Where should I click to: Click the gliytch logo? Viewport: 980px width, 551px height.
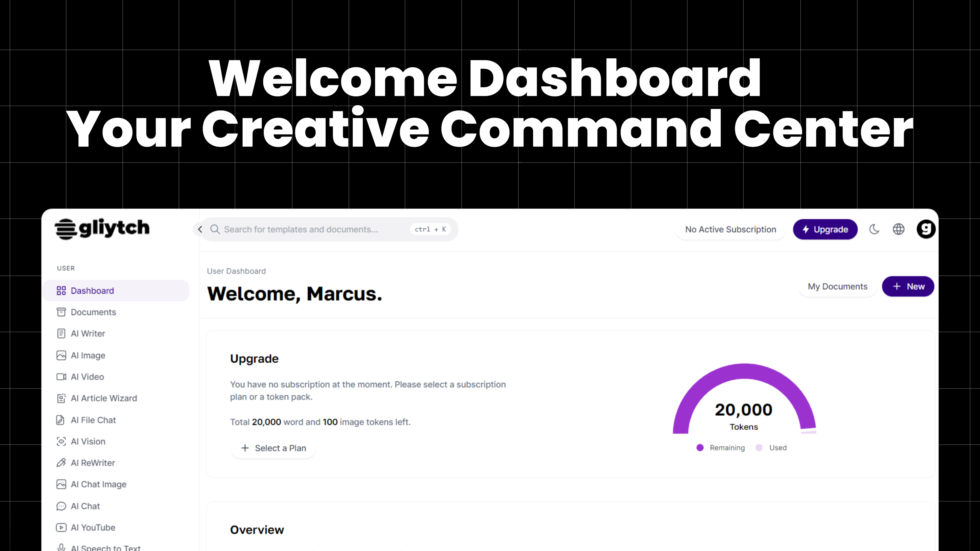click(x=102, y=229)
